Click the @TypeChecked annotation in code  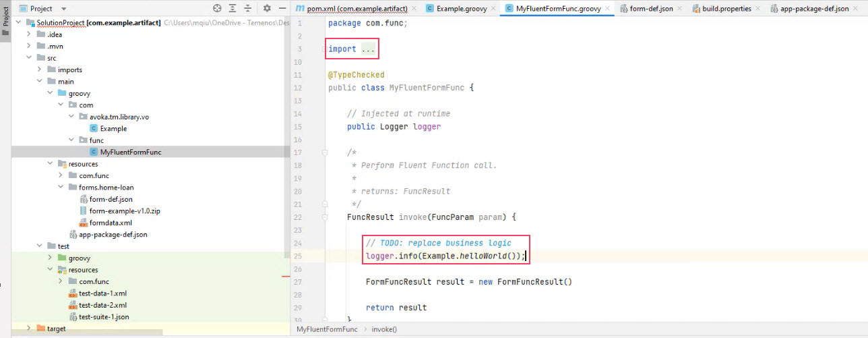356,75
